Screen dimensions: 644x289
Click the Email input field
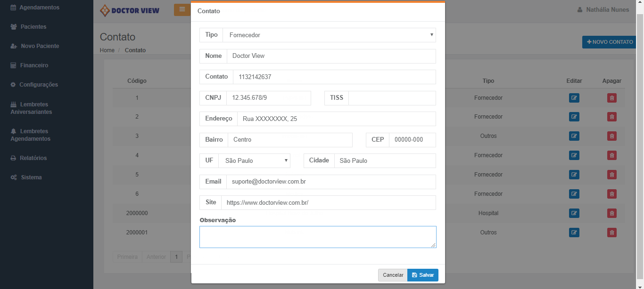point(330,182)
